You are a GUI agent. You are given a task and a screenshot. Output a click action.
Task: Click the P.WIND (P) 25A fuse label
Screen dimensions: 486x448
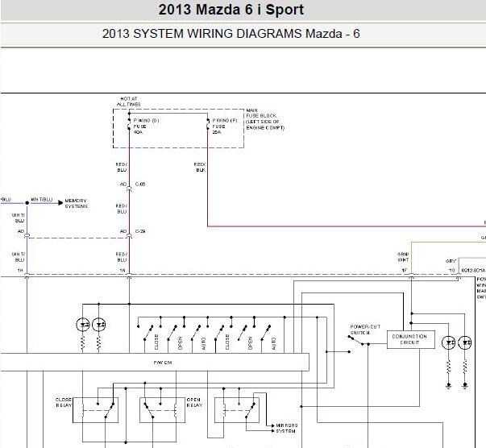225,126
